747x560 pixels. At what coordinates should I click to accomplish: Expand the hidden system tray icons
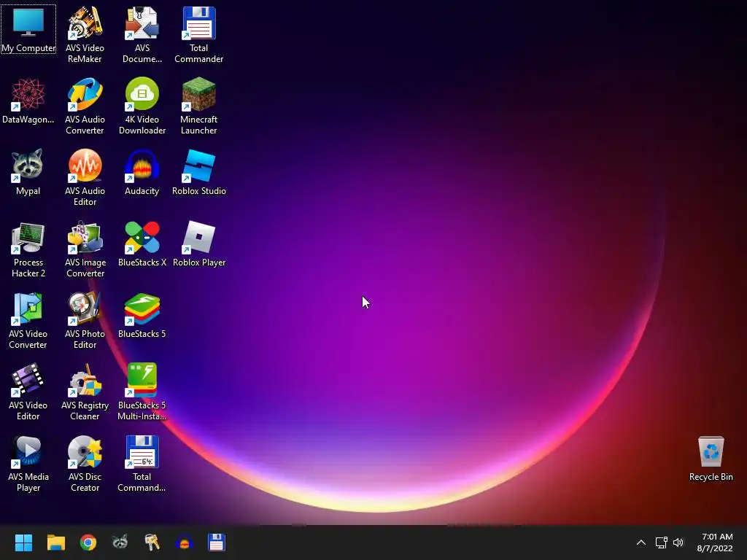click(641, 542)
